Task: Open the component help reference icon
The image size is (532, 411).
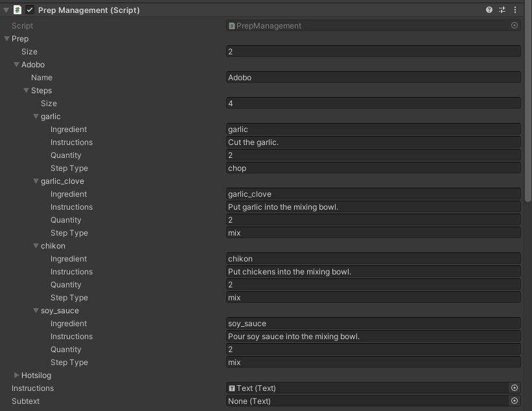Action: coord(489,10)
